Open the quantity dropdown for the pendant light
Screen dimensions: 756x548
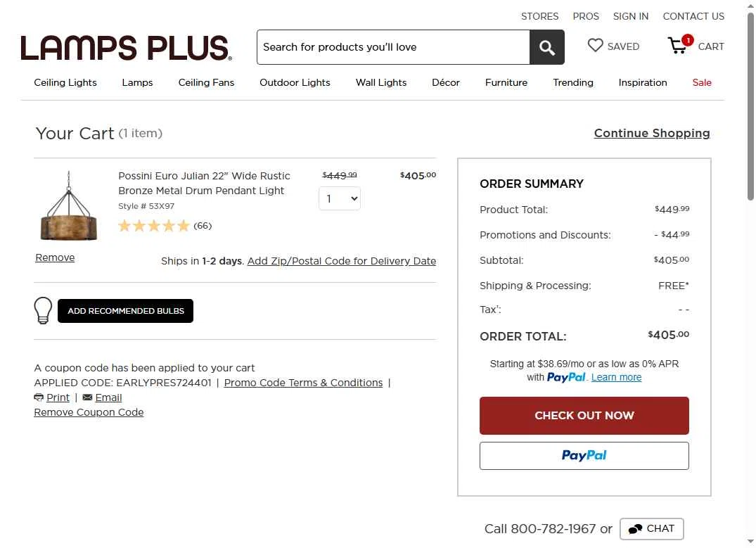pyautogui.click(x=340, y=198)
